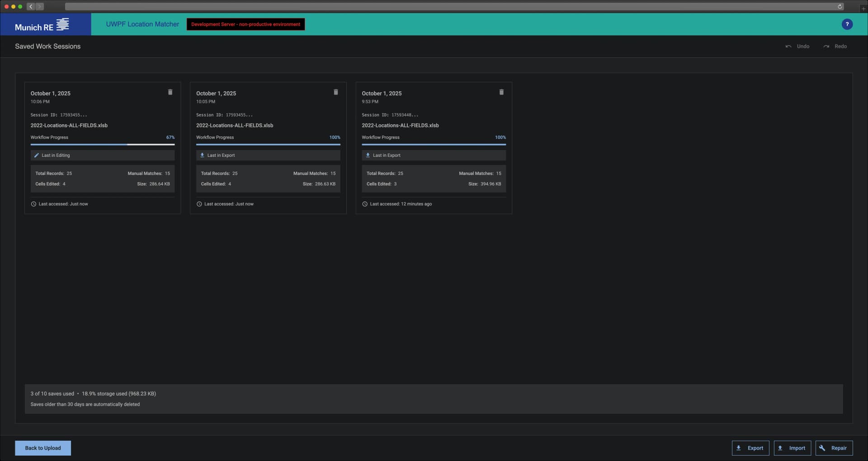The width and height of the screenshot is (868, 461).
Task: Click 'Saves older than 30 days' notice
Action: pos(85,405)
